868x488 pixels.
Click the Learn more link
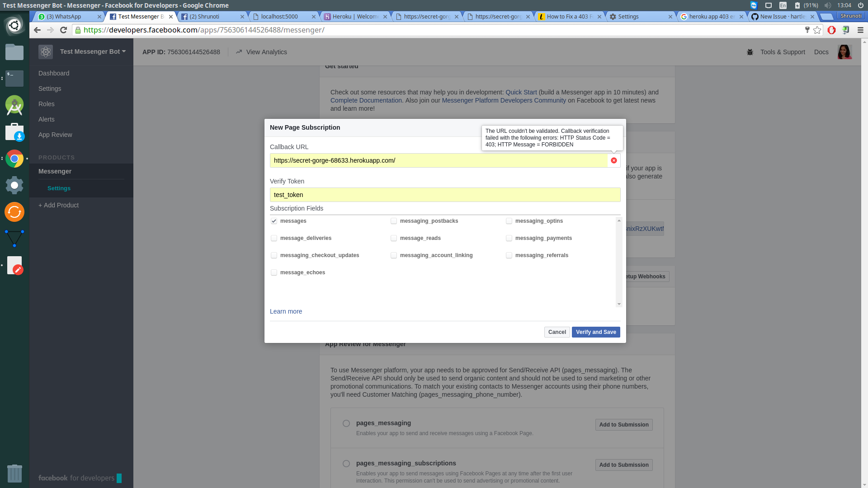coord(286,311)
